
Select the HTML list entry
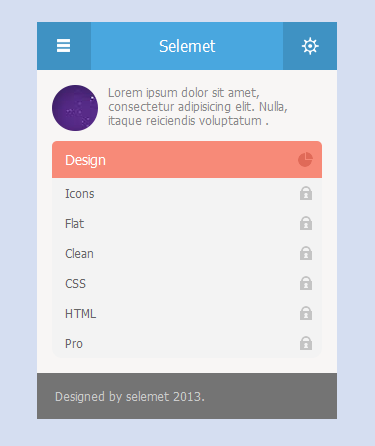pos(187,313)
